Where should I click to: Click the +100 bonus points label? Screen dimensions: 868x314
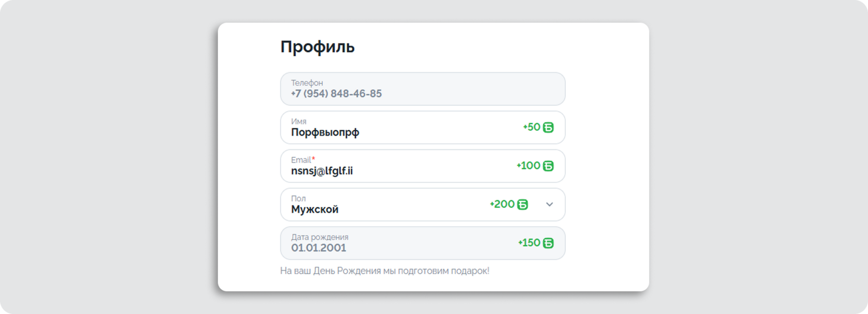tap(528, 166)
